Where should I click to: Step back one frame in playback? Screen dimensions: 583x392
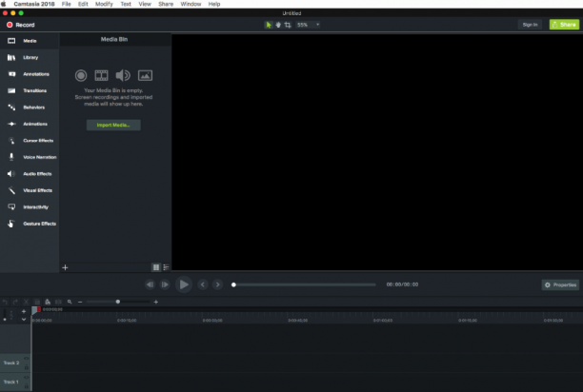coord(150,284)
